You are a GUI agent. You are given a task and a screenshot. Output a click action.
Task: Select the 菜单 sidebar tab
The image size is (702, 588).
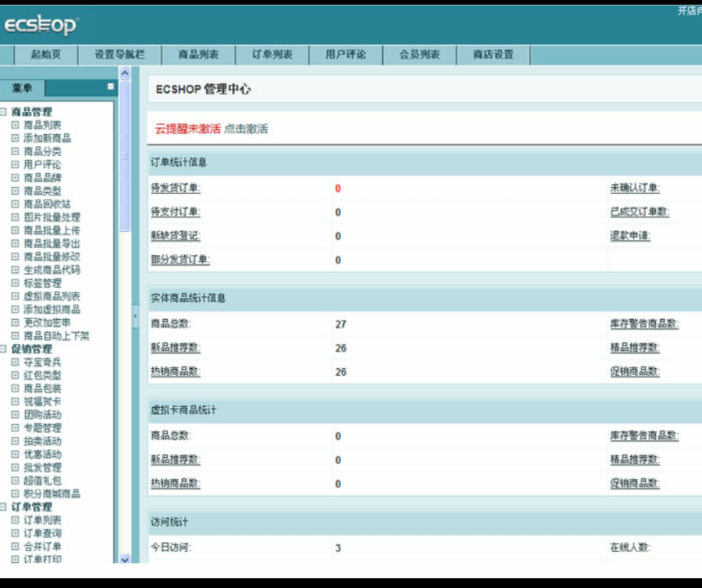tap(22, 87)
